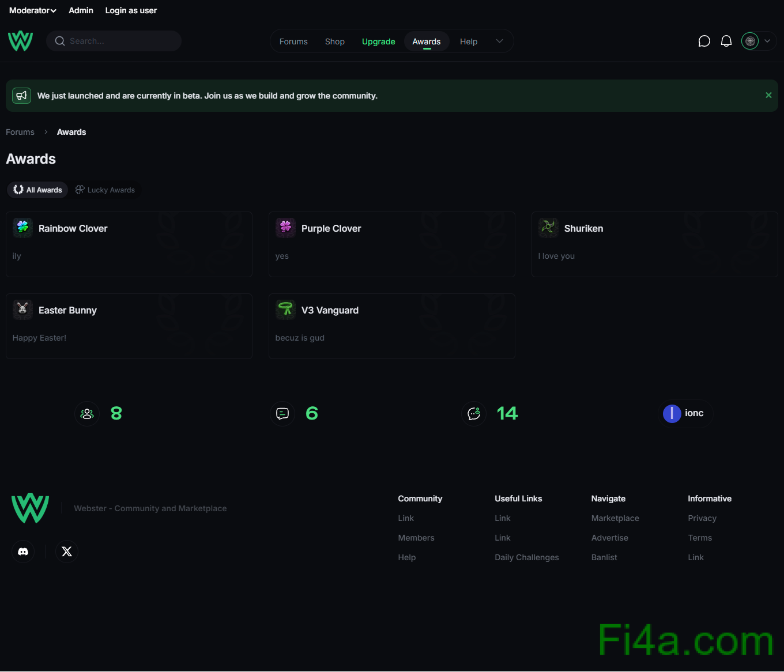Click the Rainbow Clover award icon
Screen dimensions: 784x672
tap(23, 228)
